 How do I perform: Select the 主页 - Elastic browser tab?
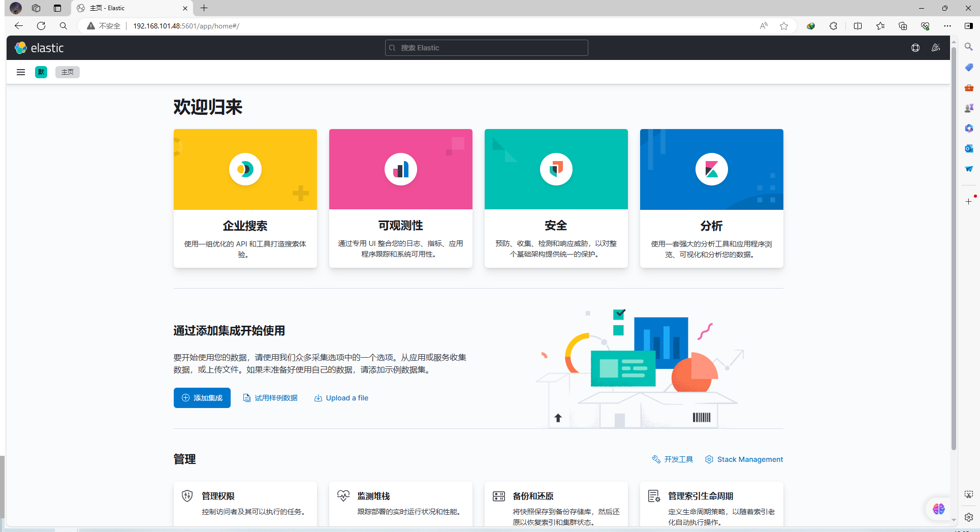coord(133,8)
